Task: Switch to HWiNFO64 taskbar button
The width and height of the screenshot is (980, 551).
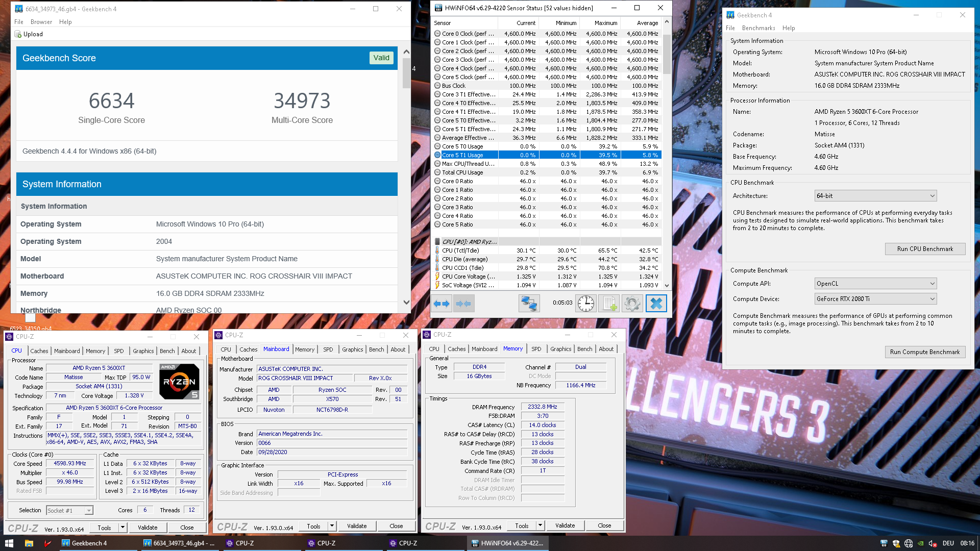Action: point(508,543)
